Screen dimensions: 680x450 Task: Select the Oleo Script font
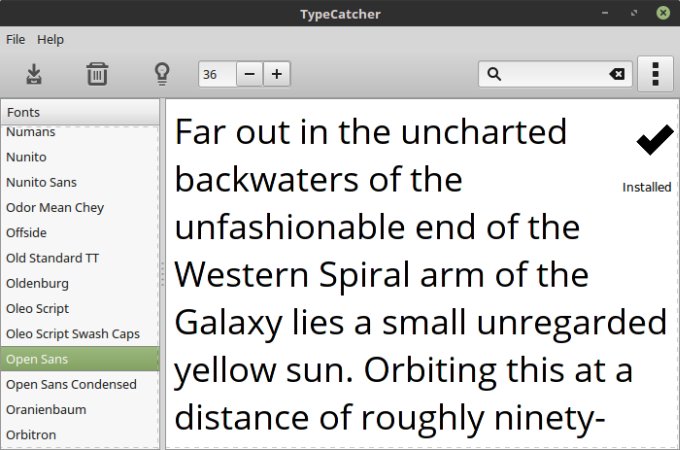pos(80,308)
